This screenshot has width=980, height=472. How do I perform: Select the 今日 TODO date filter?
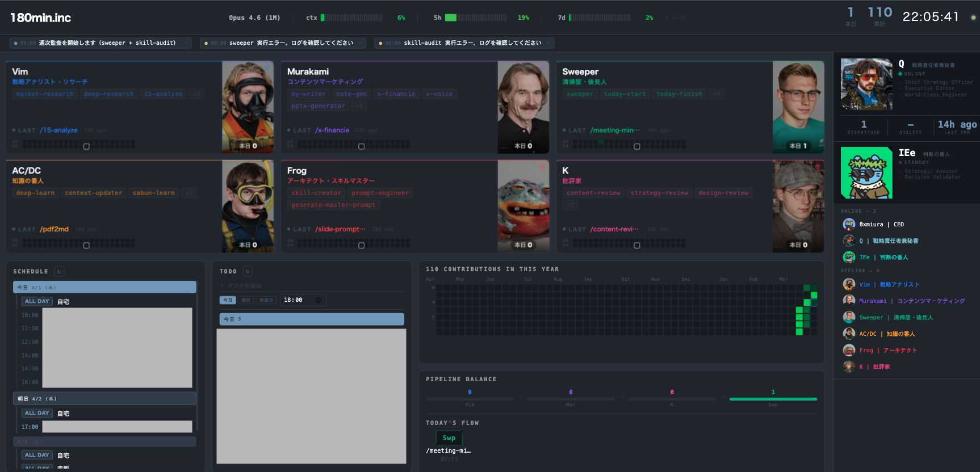(x=228, y=300)
